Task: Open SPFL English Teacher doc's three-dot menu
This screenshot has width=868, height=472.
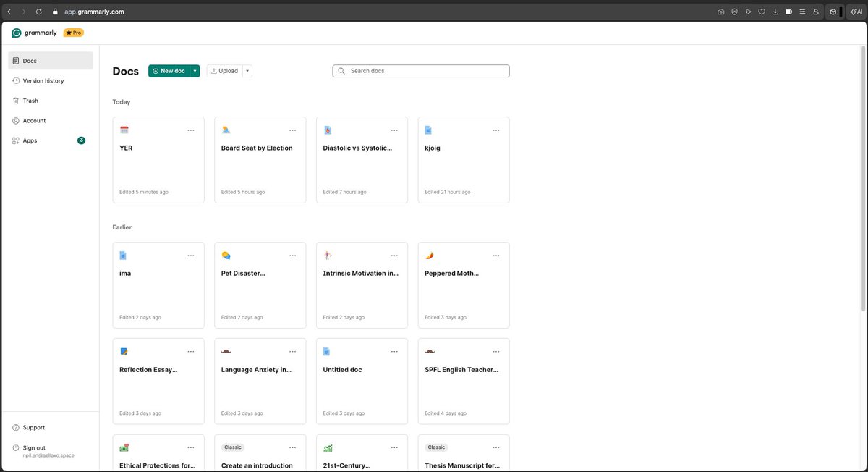Action: point(496,352)
